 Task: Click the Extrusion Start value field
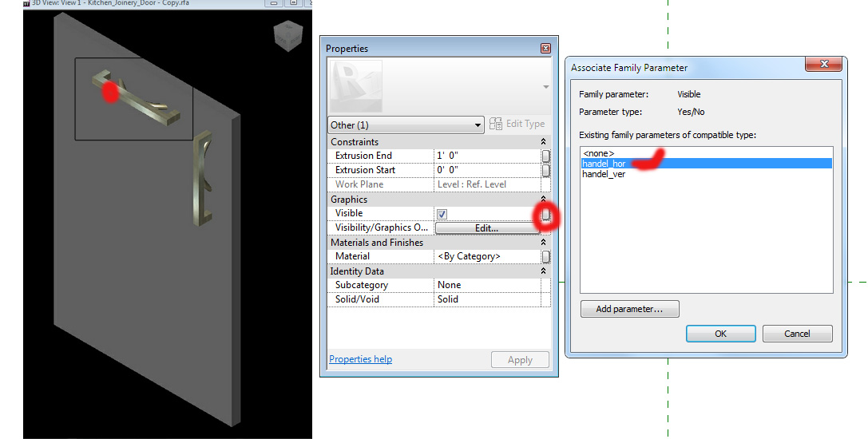pos(486,170)
